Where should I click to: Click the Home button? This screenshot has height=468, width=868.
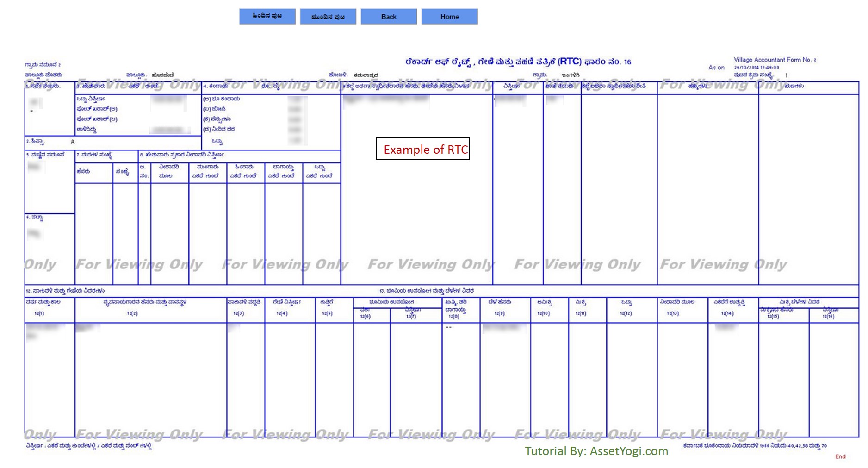pos(449,17)
